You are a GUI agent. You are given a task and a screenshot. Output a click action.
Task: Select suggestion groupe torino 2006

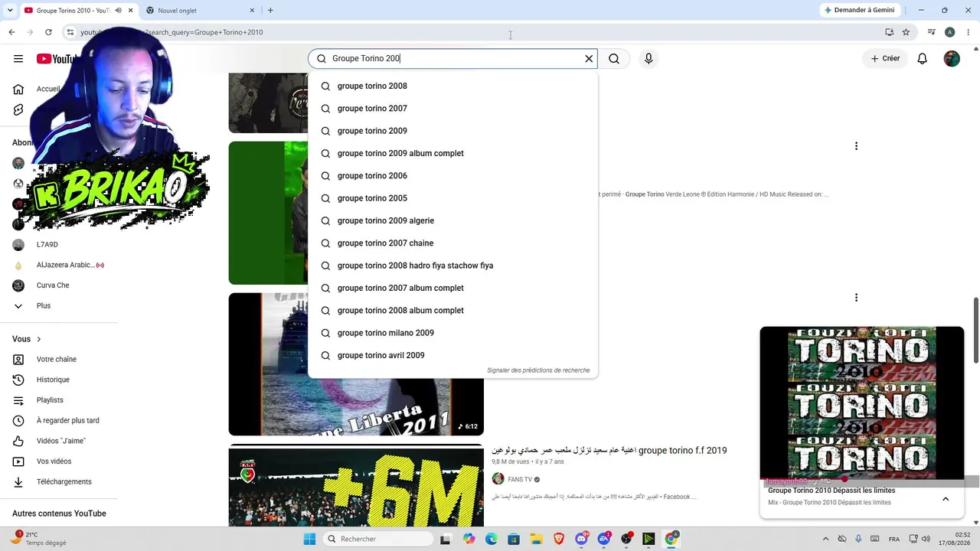pyautogui.click(x=452, y=176)
